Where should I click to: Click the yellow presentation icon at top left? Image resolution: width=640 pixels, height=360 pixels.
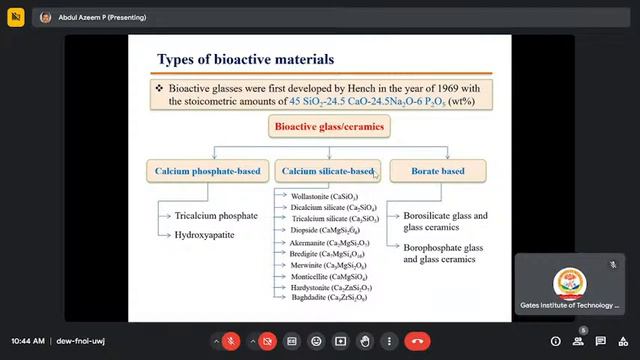point(16,17)
